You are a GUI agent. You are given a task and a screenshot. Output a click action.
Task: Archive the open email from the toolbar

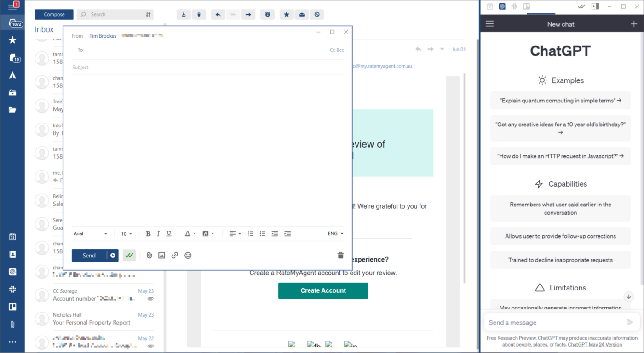[184, 15]
